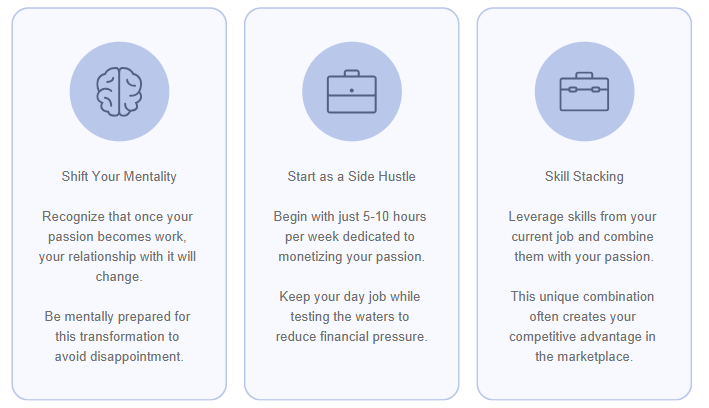Click the paragraph beginning 'Begin with just'
The image size is (709, 408).
click(351, 236)
